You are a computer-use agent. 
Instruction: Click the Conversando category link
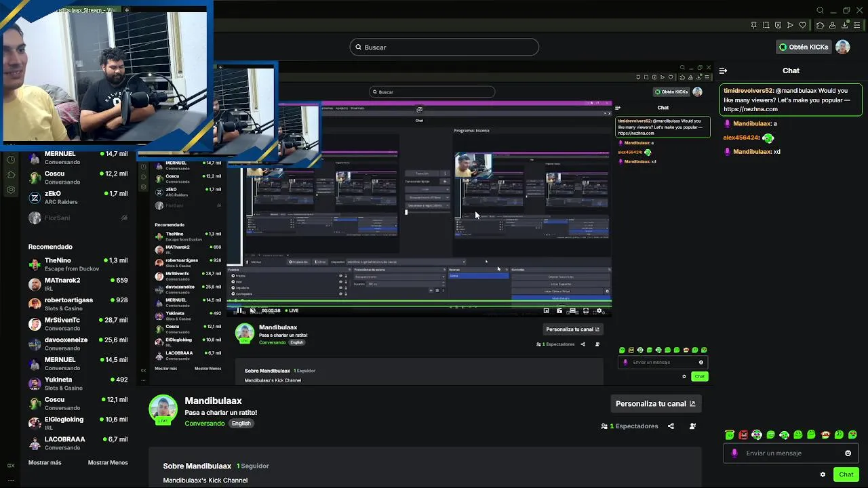click(205, 424)
